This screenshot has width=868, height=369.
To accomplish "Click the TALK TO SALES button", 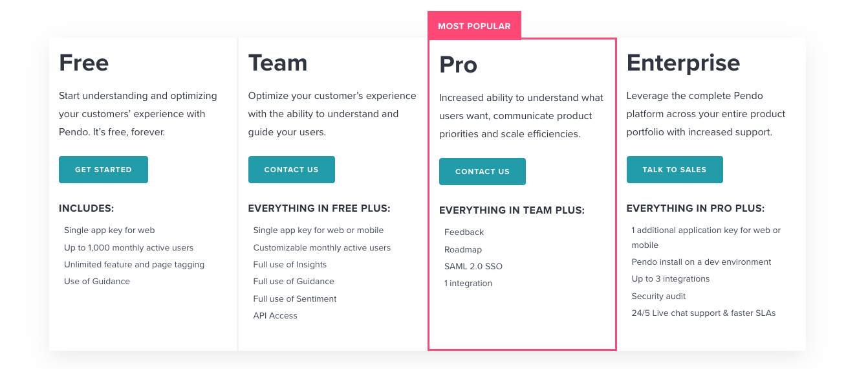I will pos(675,170).
